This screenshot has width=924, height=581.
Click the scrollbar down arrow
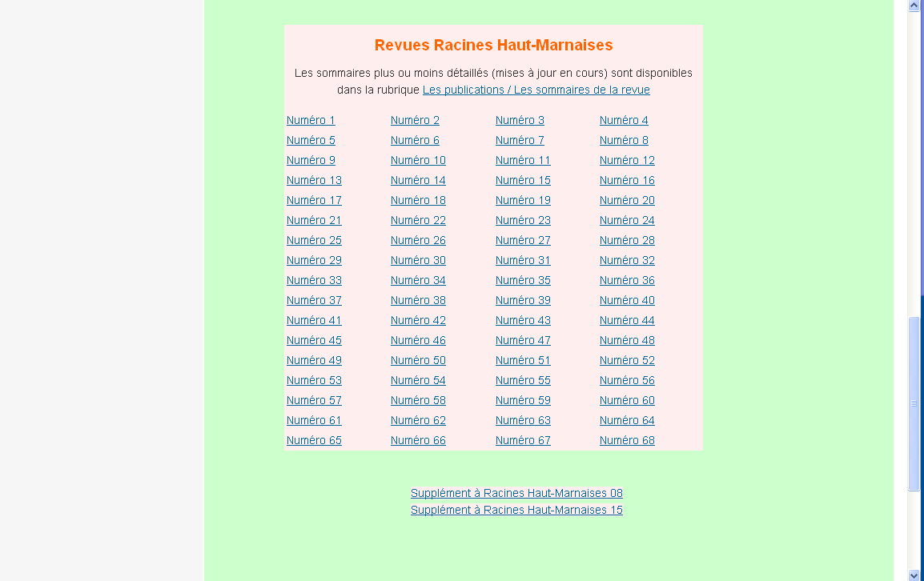914,575
